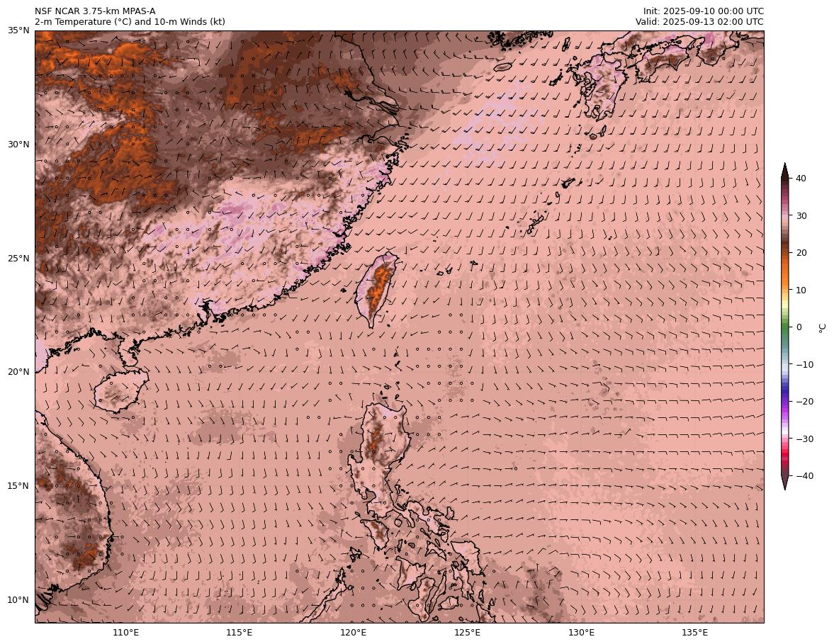This screenshot has height=644, width=834.
Task: Click the 0 tick on colorbar
Action: tap(799, 327)
